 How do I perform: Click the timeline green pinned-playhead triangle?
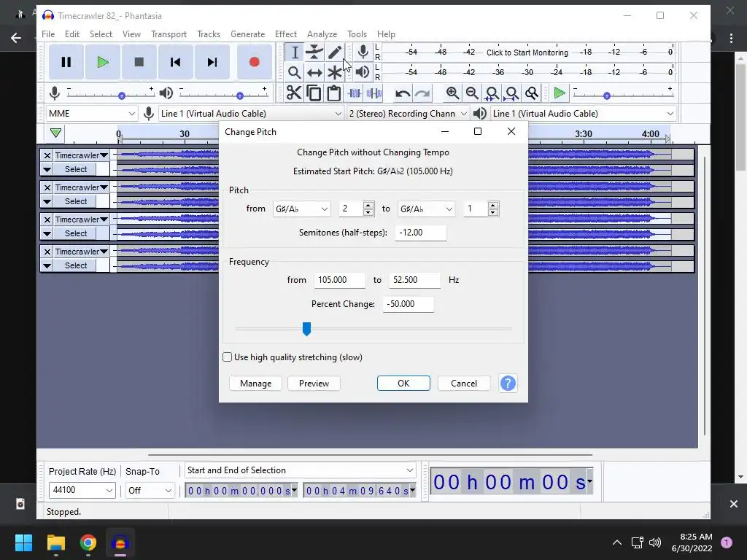55,133
